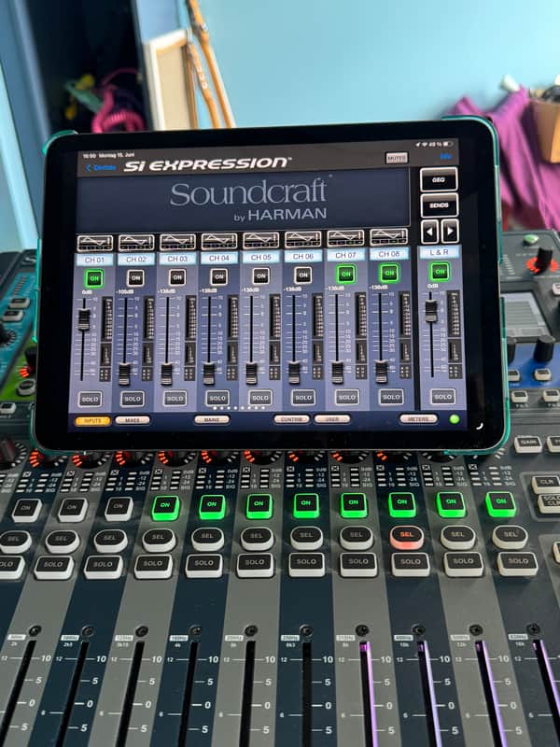Tap the CH 02 channel name label
Viewport: 560px width, 747px height.
(136, 260)
